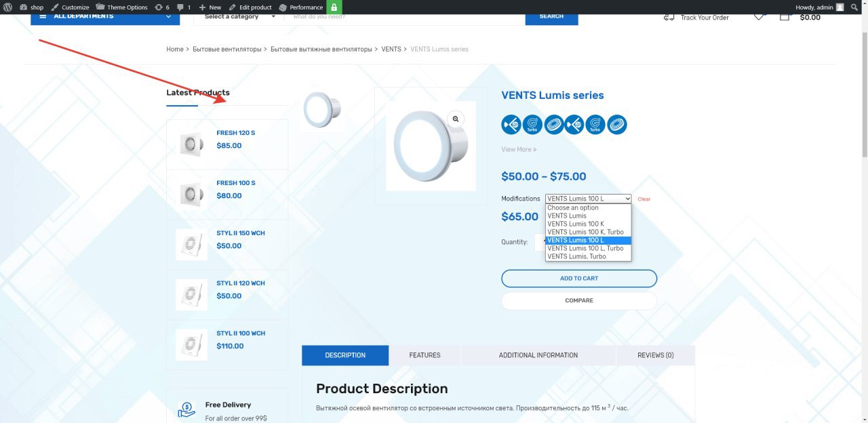868x423 pixels.
Task: Click the $0.00 cart total
Action: (810, 18)
